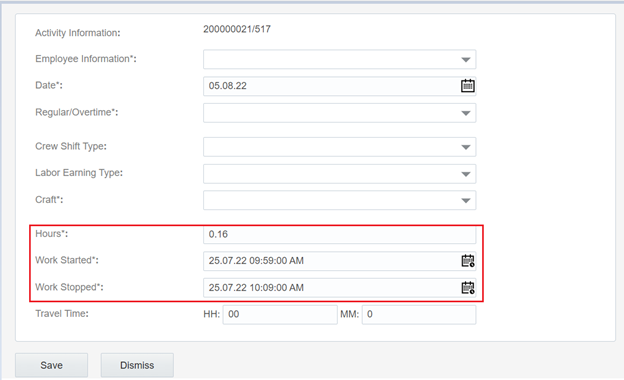Click the Travel Time HH field
Image resolution: width=624 pixels, height=380 pixels.
(280, 314)
